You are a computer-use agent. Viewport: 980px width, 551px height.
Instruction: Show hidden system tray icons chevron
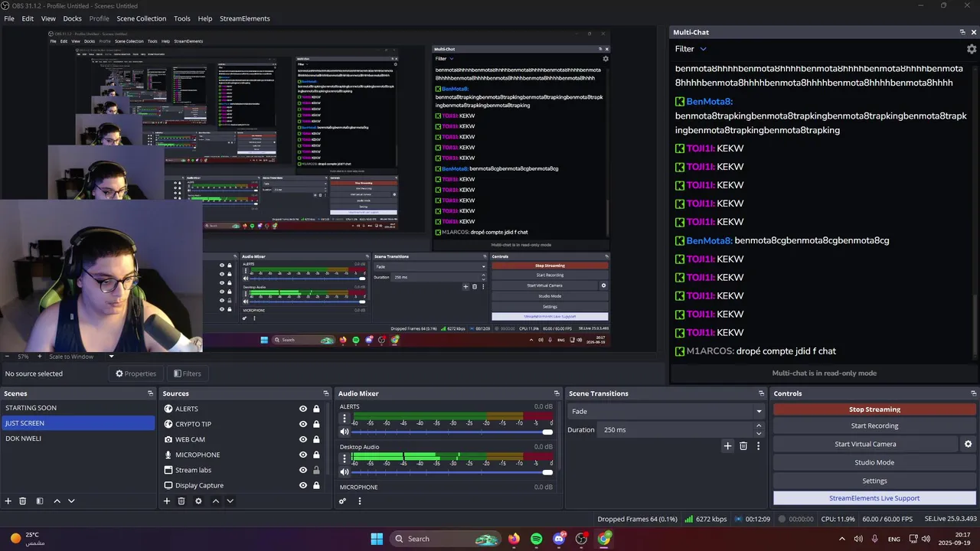click(x=842, y=539)
